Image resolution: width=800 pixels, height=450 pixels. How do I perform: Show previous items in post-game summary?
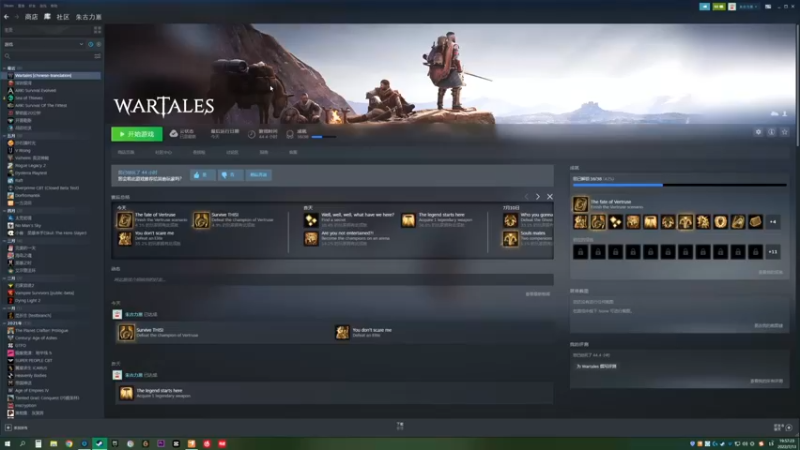point(527,196)
